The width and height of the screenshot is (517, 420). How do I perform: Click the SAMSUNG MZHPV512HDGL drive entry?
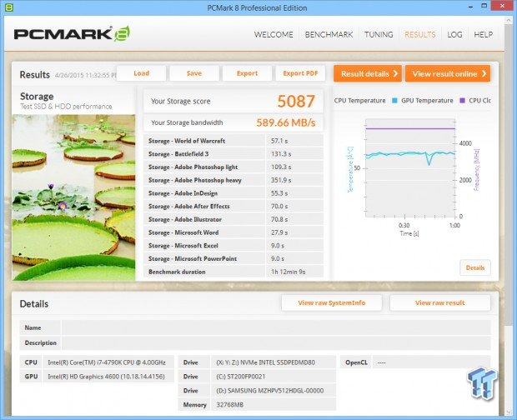coord(269,391)
